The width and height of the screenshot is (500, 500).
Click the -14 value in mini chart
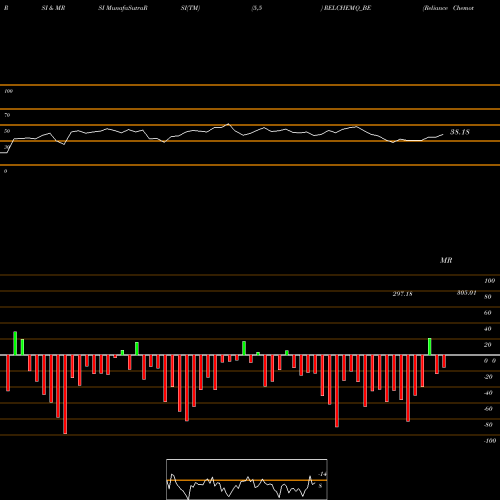(x=322, y=474)
